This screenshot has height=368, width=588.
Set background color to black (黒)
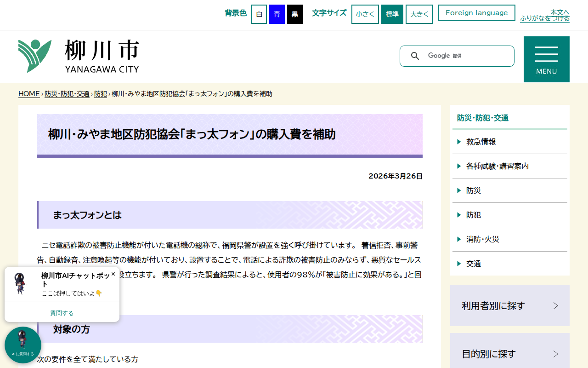(295, 14)
